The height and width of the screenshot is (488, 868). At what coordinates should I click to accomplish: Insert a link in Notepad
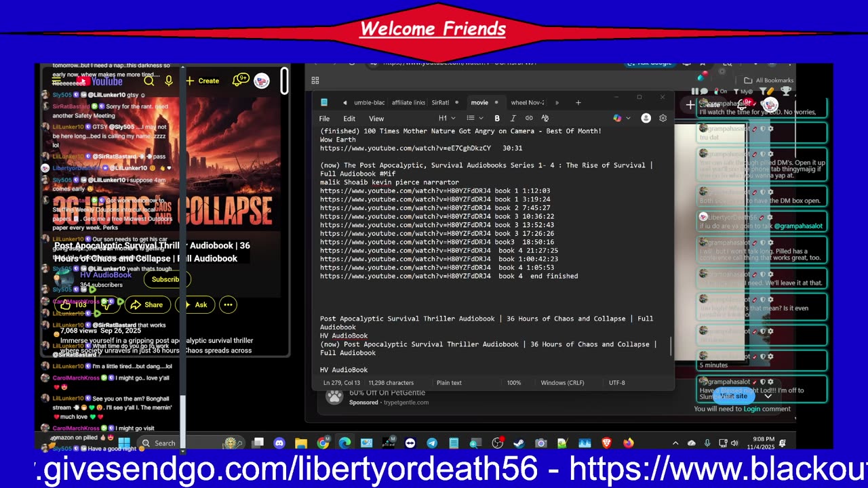[x=529, y=118]
